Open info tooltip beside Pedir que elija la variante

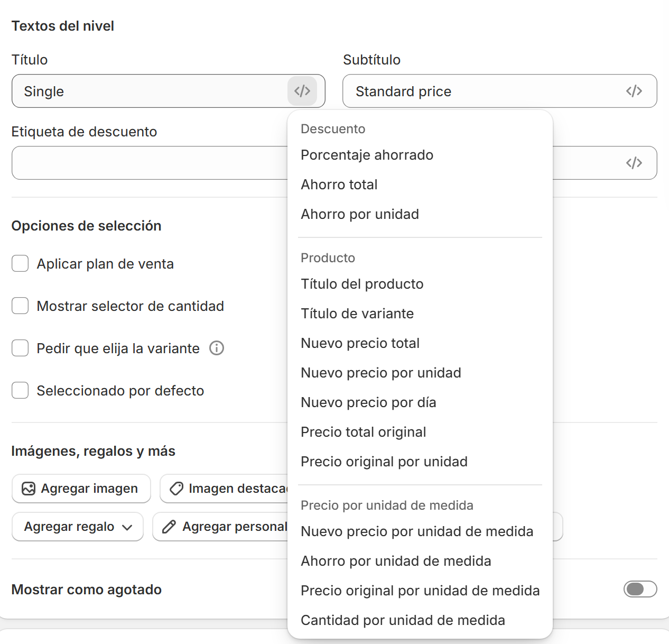tap(217, 348)
